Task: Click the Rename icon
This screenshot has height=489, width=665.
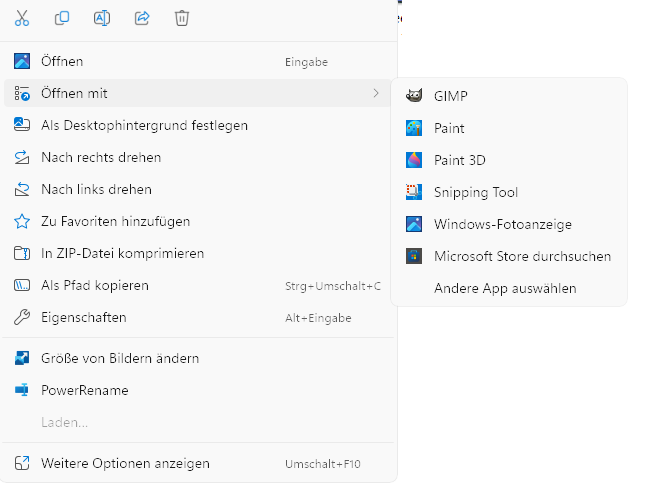Action: 101,18
